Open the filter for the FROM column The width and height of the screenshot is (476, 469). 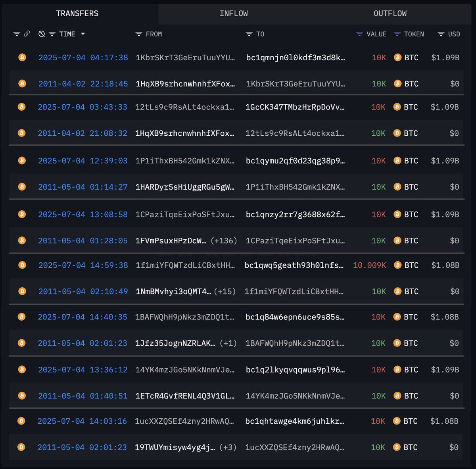[138, 34]
